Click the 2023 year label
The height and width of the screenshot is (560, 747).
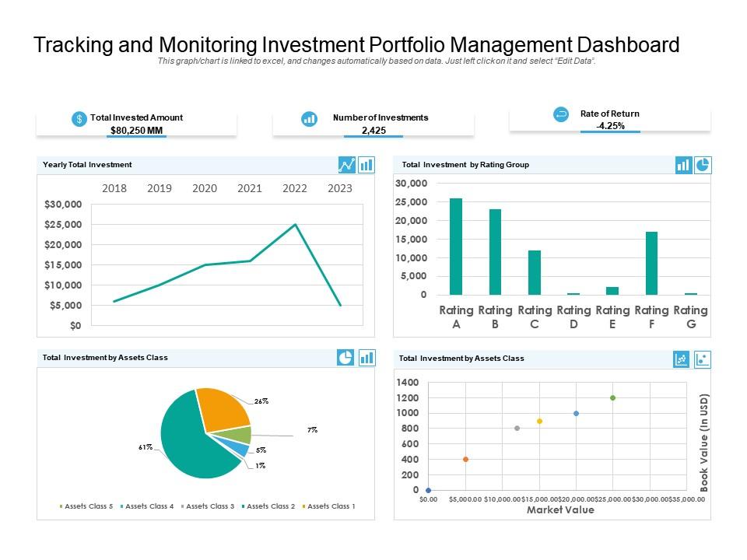[x=340, y=188]
